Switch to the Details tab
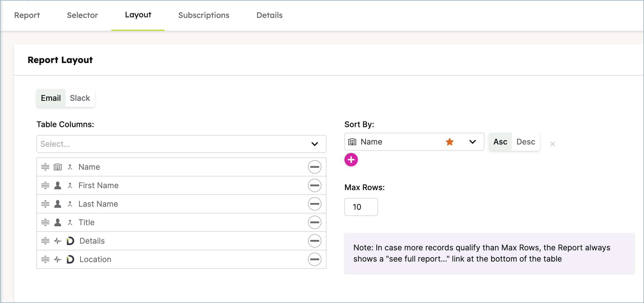This screenshot has width=644, height=303. [x=269, y=15]
